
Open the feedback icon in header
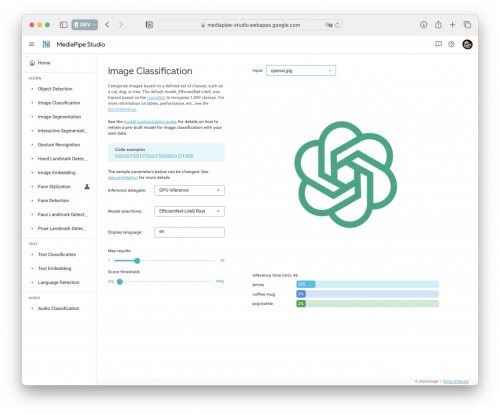pos(438,44)
